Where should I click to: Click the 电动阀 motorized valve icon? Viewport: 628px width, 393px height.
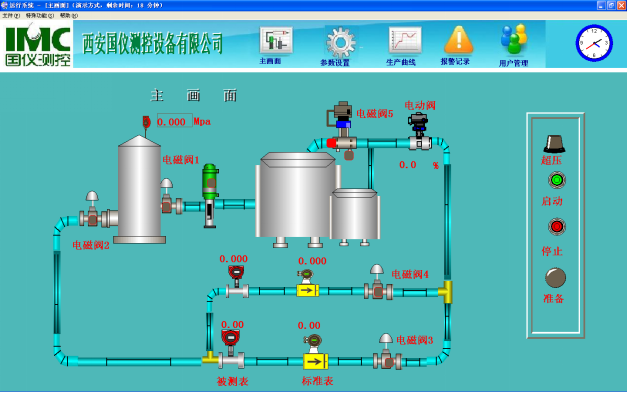(419, 131)
